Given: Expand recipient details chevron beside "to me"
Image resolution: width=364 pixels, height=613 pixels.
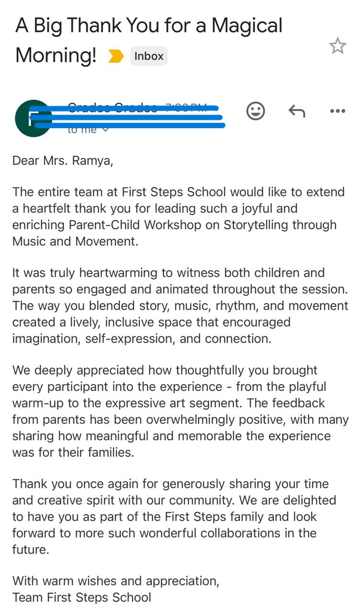Looking at the screenshot, I should coord(105,130).
